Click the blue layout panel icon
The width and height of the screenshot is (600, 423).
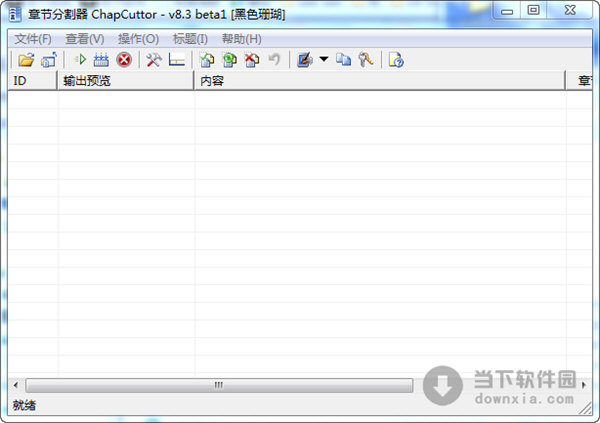coord(177,60)
